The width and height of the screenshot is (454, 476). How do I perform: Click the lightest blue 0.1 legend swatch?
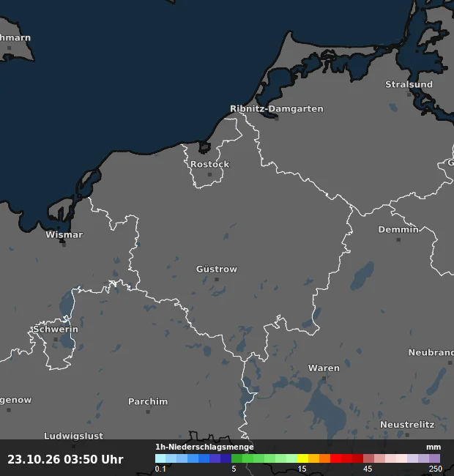click(x=160, y=458)
